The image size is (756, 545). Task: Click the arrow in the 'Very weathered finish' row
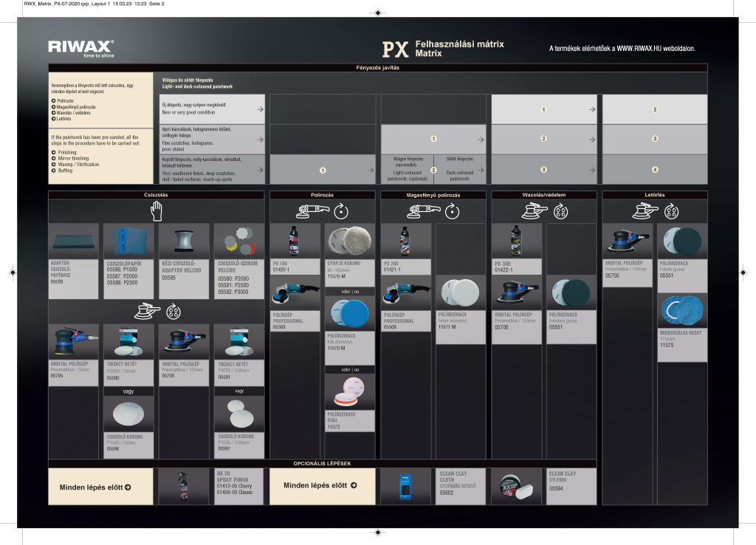(x=261, y=170)
